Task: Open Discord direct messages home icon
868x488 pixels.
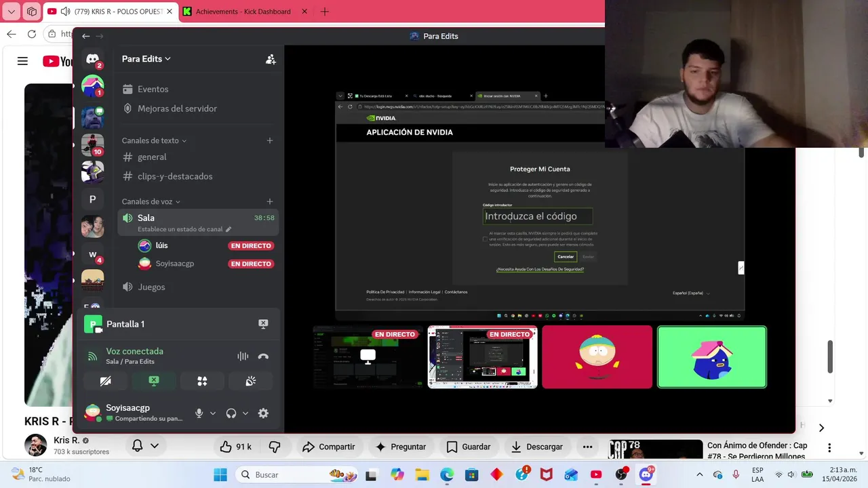Action: tap(93, 60)
